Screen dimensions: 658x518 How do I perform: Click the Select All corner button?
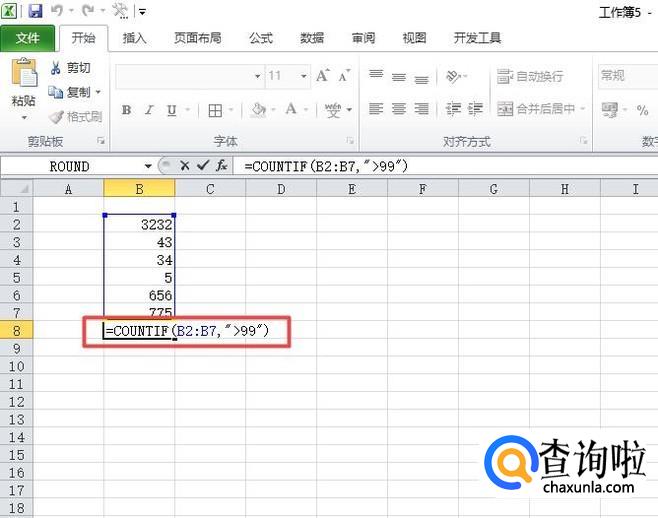16,188
